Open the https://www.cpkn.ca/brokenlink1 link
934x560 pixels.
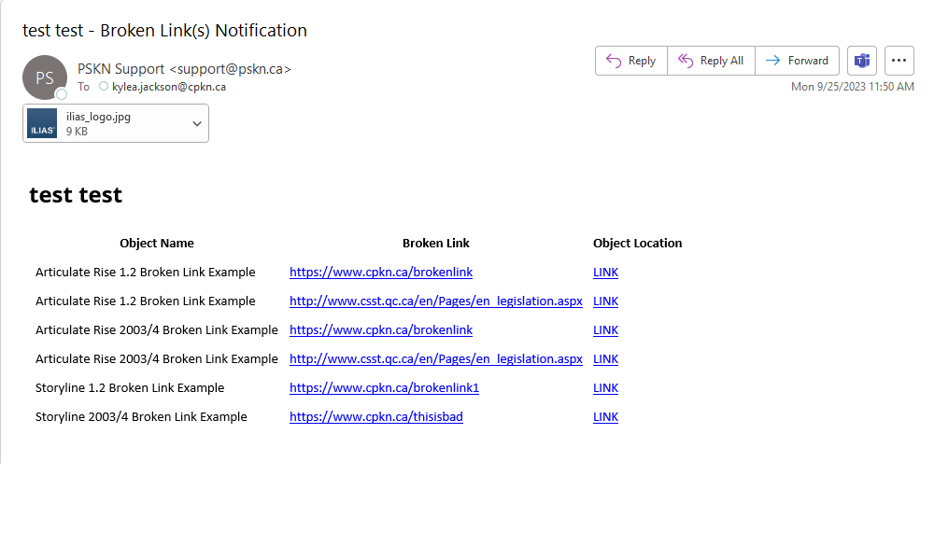pos(384,388)
